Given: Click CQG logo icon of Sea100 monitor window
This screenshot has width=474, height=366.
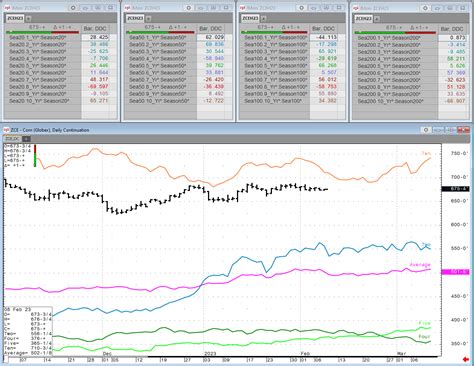Looking at the screenshot, I should (x=242, y=8).
